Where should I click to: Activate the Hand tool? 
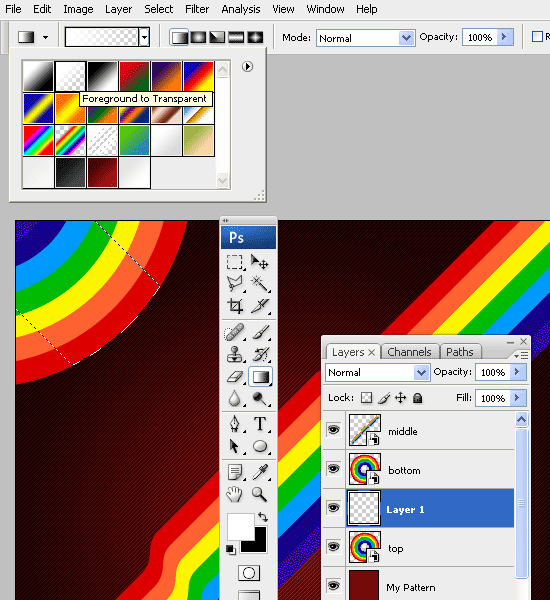(234, 494)
